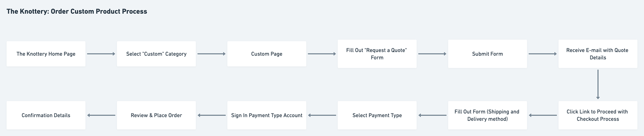Click Fill Out Form Shipping and Delivery box

click(x=487, y=115)
